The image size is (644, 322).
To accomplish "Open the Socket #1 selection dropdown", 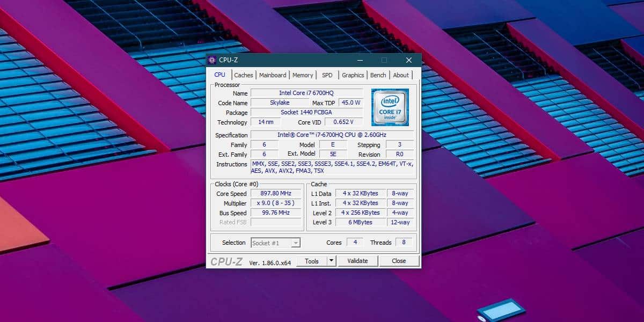I will coord(276,243).
